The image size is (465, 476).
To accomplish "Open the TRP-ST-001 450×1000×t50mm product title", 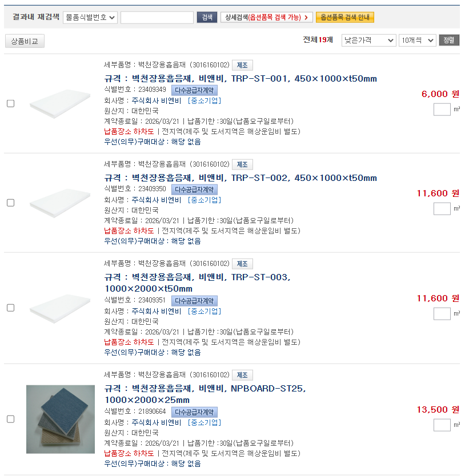I will (x=240, y=79).
